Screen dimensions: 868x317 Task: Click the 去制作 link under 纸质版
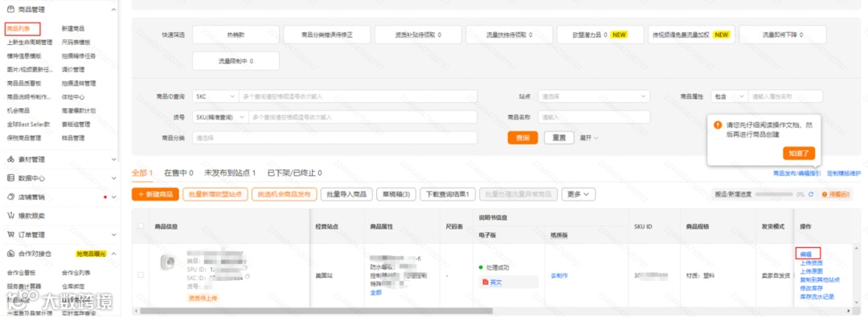(559, 275)
